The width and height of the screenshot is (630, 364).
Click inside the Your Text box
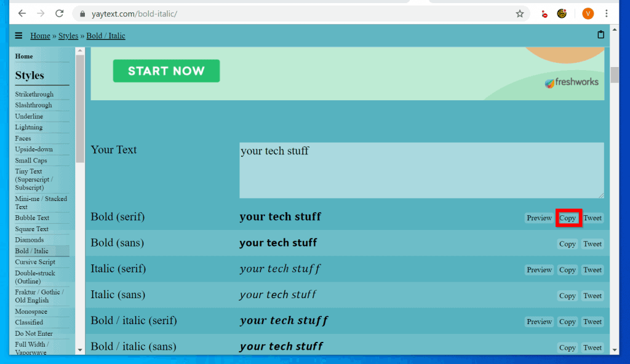(x=421, y=170)
